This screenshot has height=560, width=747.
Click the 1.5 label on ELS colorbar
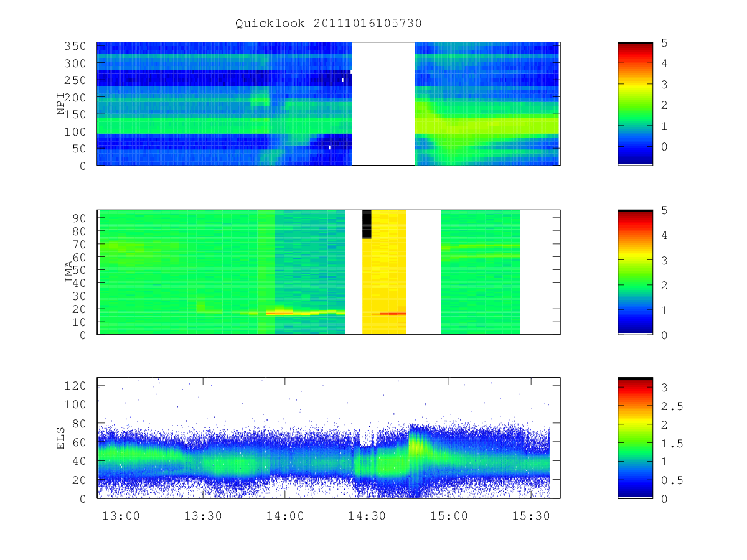(671, 443)
